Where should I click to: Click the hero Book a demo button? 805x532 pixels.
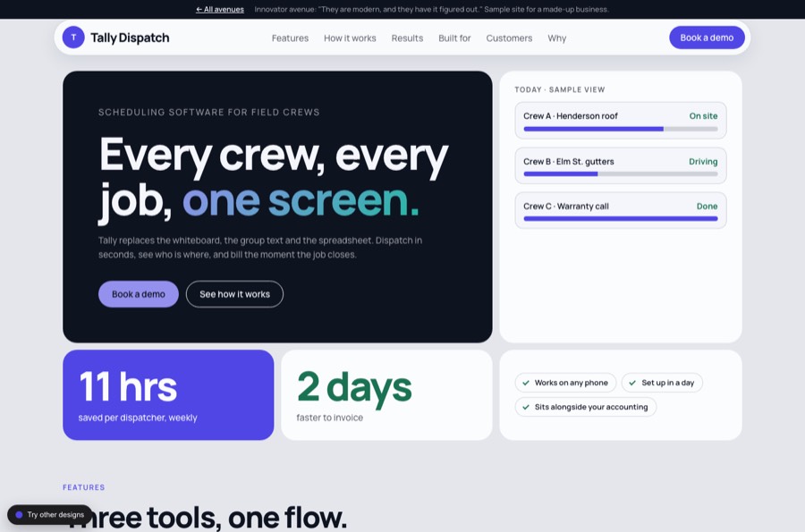[x=138, y=294]
